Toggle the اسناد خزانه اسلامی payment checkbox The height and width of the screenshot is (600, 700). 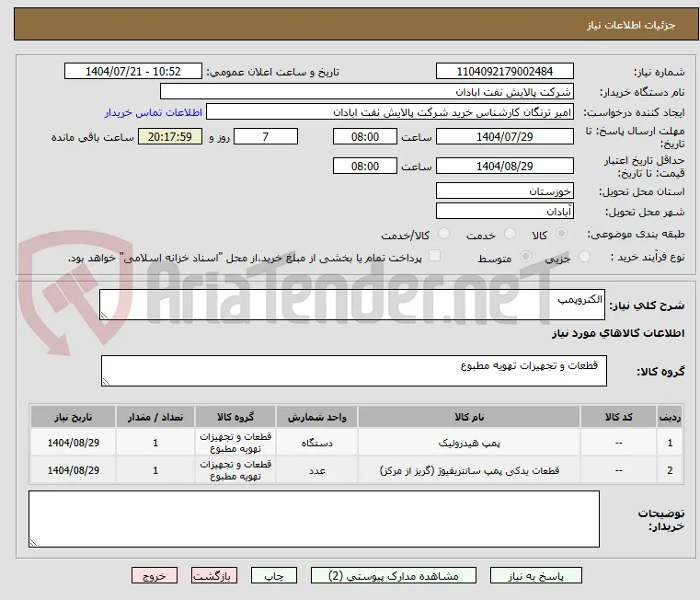pyautogui.click(x=434, y=256)
